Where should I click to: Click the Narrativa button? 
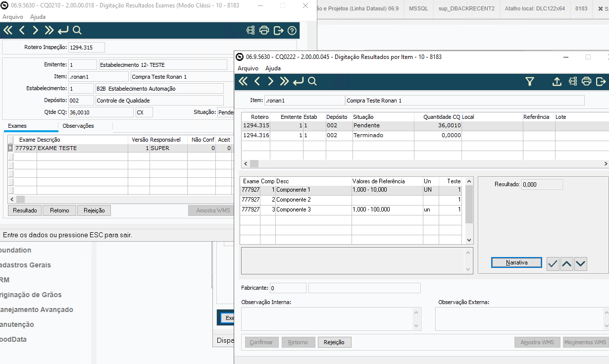pyautogui.click(x=517, y=262)
